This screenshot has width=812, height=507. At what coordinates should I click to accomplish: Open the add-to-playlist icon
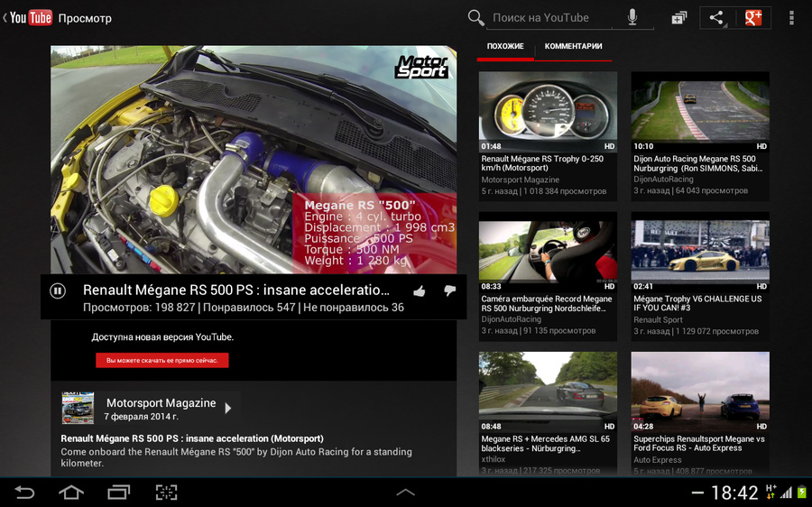click(678, 18)
